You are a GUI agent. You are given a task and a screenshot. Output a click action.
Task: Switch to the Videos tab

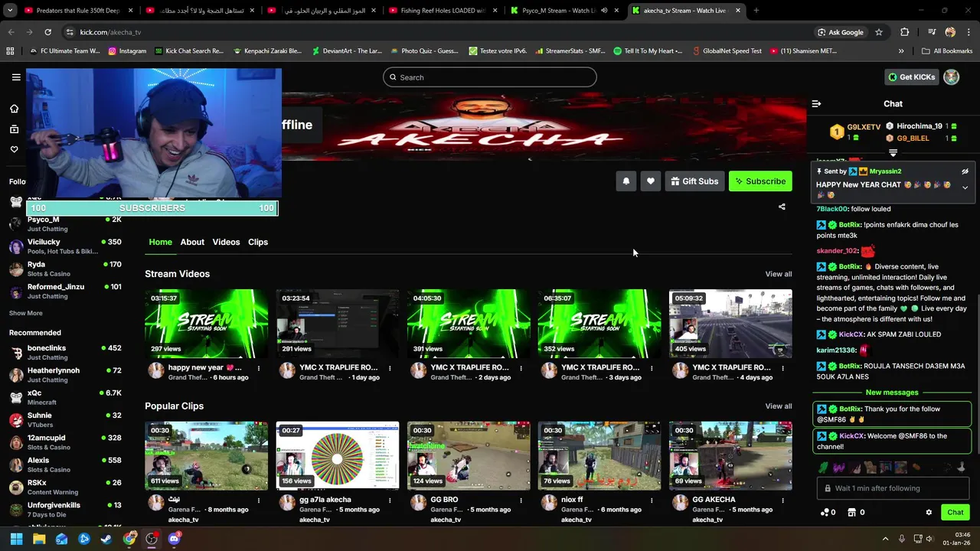226,242
